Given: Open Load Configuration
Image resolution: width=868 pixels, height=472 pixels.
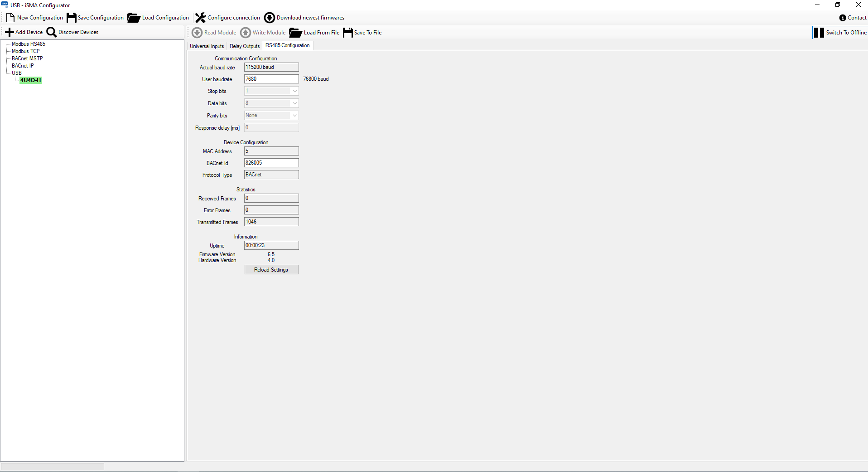Looking at the screenshot, I should (158, 17).
